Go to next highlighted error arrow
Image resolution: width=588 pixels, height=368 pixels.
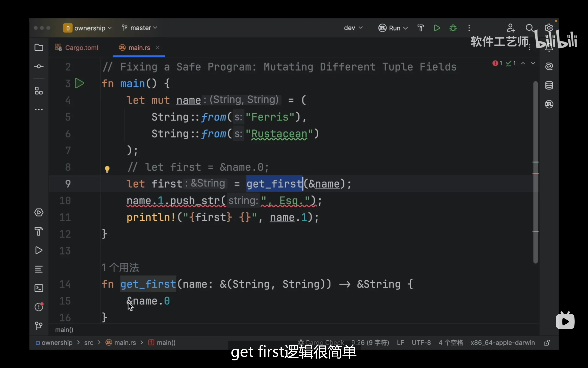pos(533,63)
